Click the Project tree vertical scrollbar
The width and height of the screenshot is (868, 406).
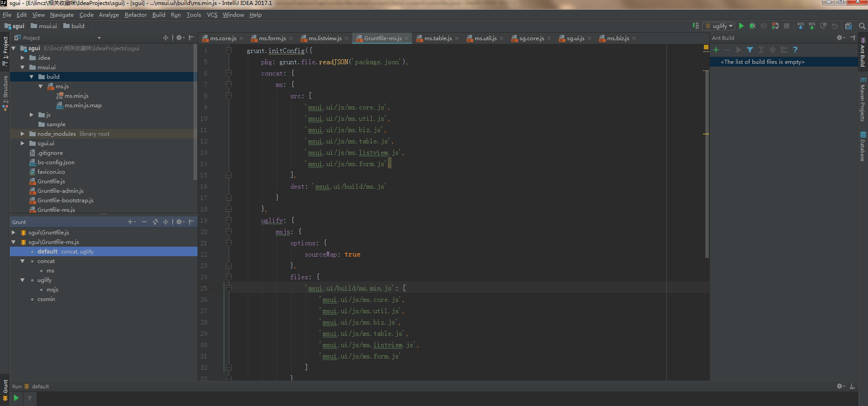click(x=195, y=112)
